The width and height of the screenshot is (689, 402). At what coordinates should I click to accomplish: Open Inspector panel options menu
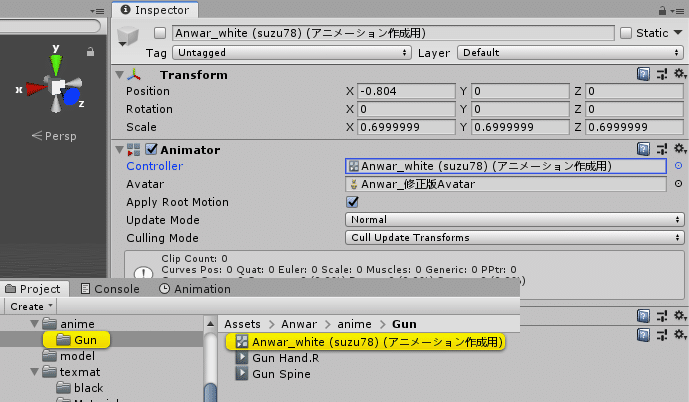678,11
